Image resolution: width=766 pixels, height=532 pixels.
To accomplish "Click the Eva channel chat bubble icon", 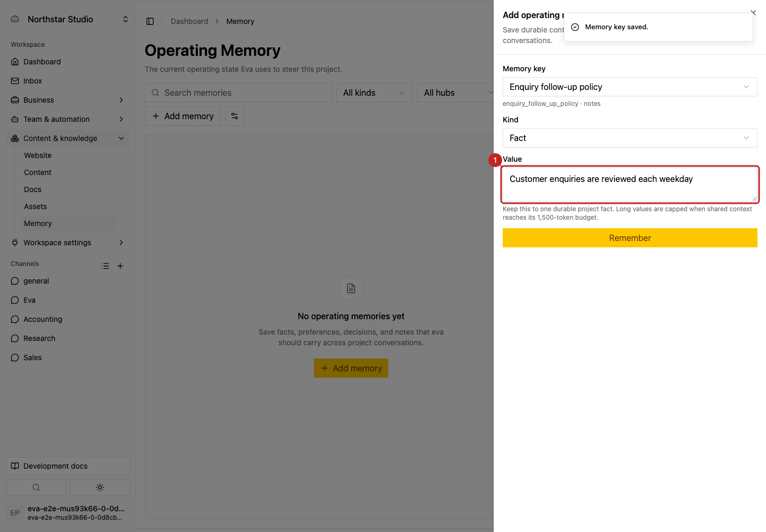I will [15, 300].
